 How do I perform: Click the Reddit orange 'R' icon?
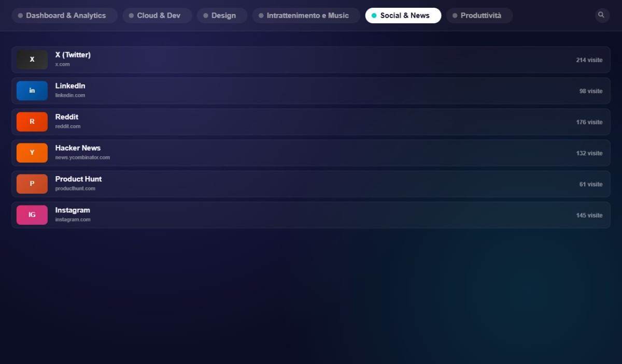pyautogui.click(x=32, y=122)
